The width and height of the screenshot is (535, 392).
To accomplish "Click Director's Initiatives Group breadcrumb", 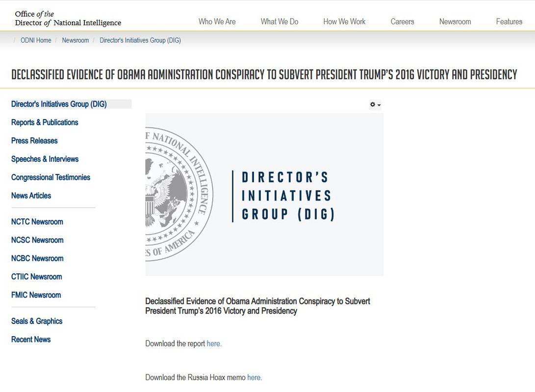I will 140,40.
